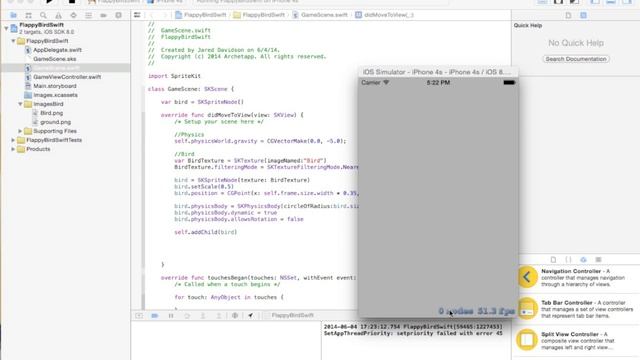Expand the Supporting Files folder
This screenshot has width=640, height=360.
20,131
